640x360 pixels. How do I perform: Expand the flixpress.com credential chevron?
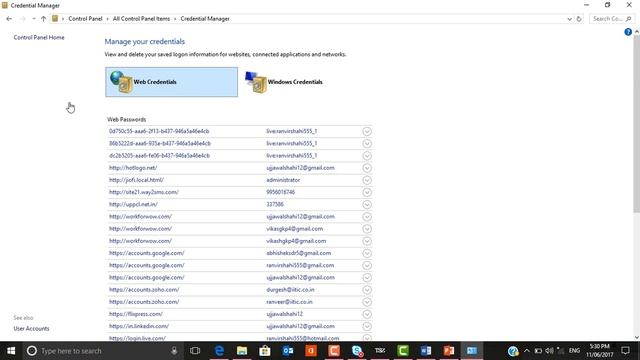(x=367, y=314)
